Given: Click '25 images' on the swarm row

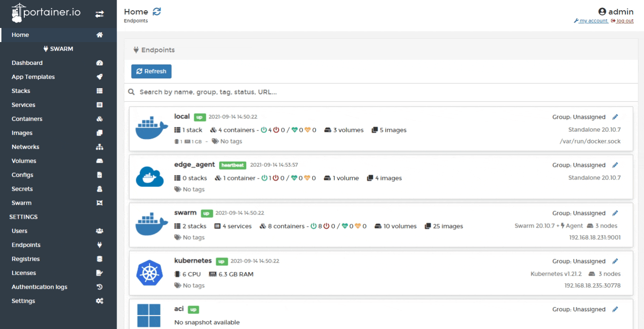Looking at the screenshot, I should click(x=445, y=226).
